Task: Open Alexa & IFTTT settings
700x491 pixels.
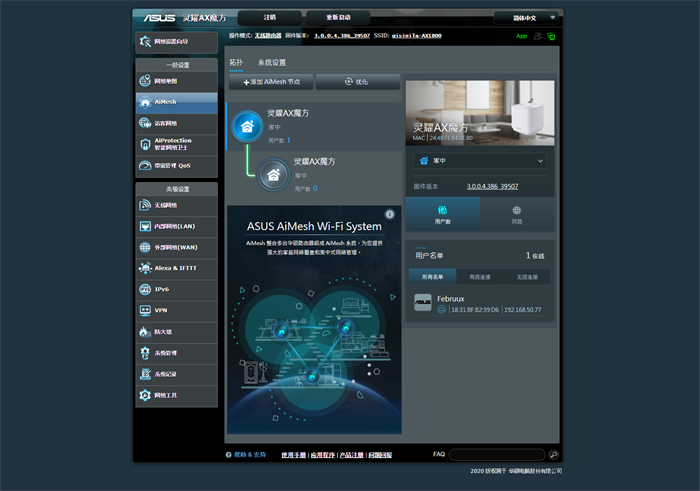Action: [176, 268]
